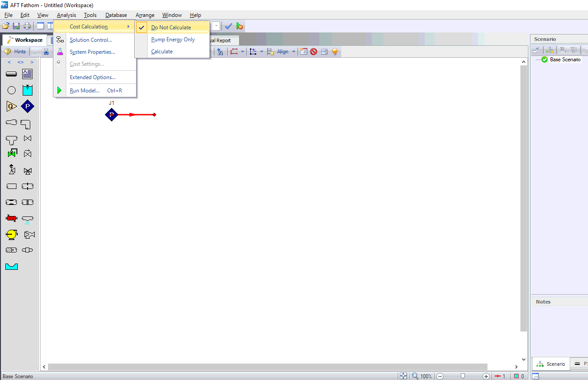Open the Arrange menu
The height and width of the screenshot is (380, 588).
coord(145,15)
